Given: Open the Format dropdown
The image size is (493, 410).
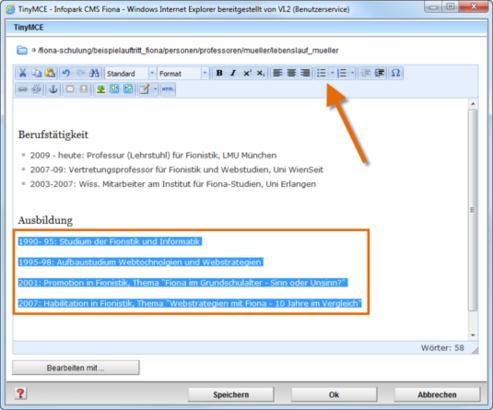Looking at the screenshot, I should (x=183, y=73).
